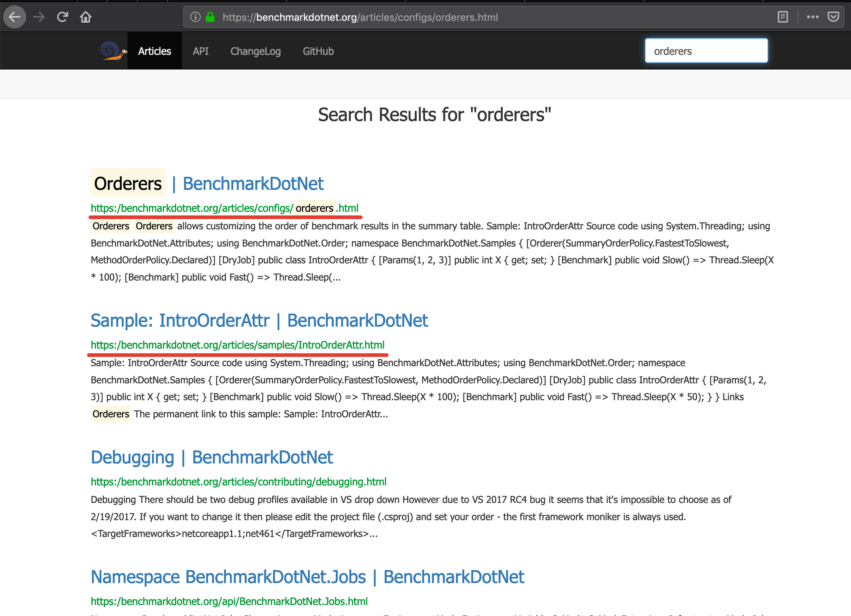Image resolution: width=851 pixels, height=616 pixels.
Task: Open the browser overflow menu
Action: coord(813,17)
